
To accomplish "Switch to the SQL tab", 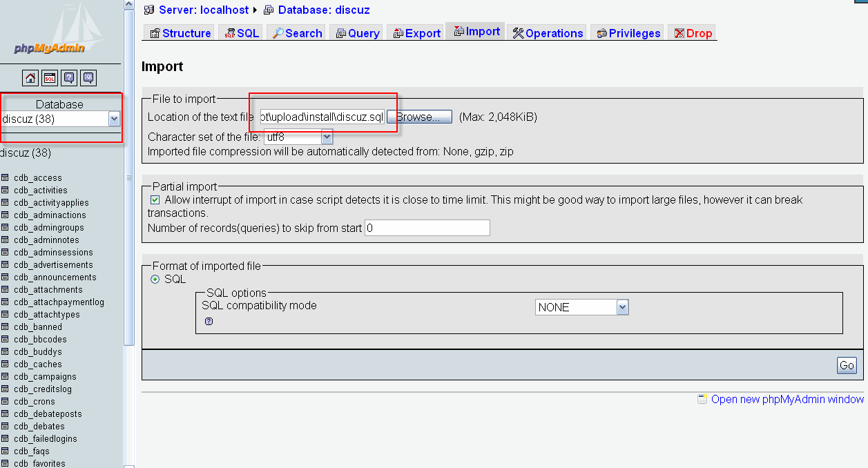I will 242,33.
